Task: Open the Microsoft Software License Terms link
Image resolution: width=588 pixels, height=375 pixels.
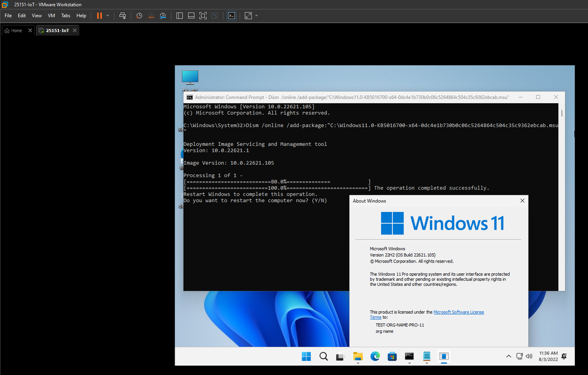Action: pyautogui.click(x=459, y=312)
